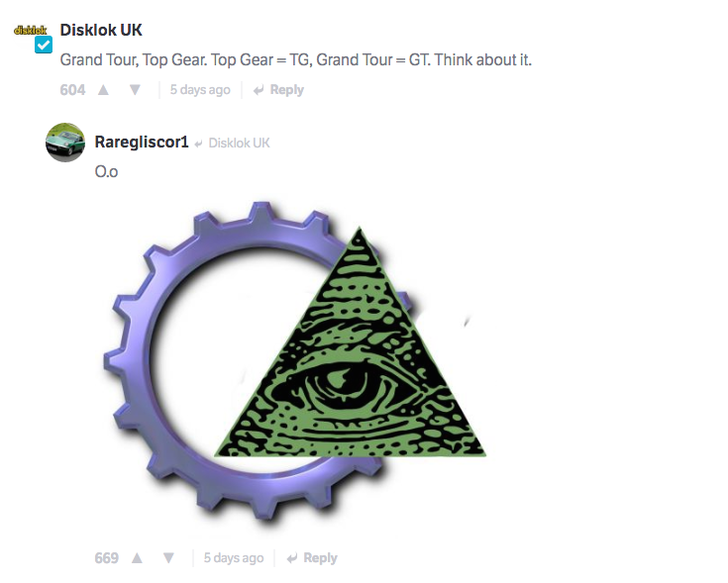Downvote Raregliscor1's reply
728x583 pixels.
pyautogui.click(x=168, y=557)
